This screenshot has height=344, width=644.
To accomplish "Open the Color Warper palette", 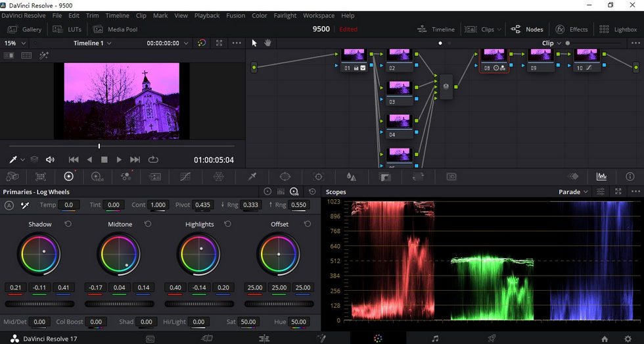I will coord(218,177).
